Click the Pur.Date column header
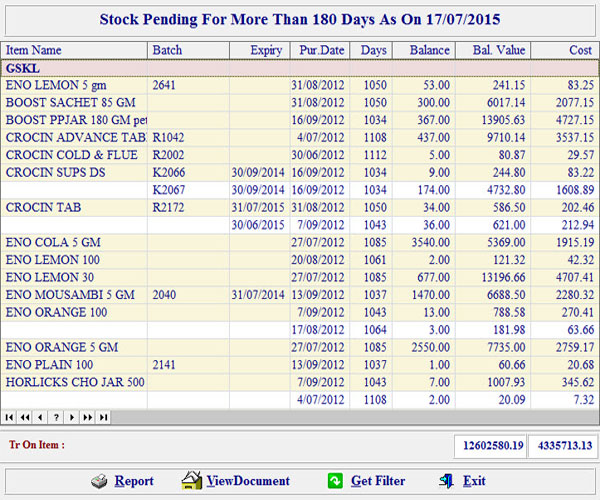The image size is (600, 500). 320,50
